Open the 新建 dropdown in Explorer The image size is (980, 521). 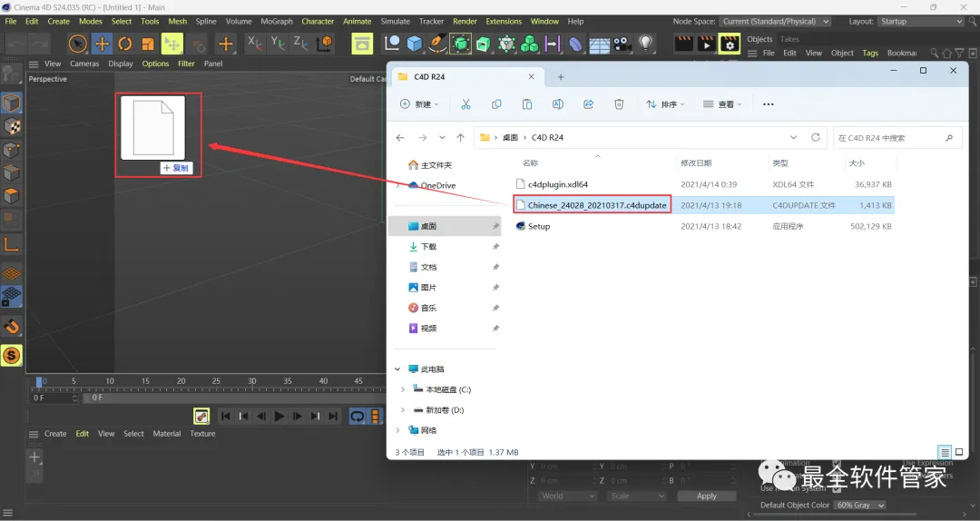(x=419, y=104)
